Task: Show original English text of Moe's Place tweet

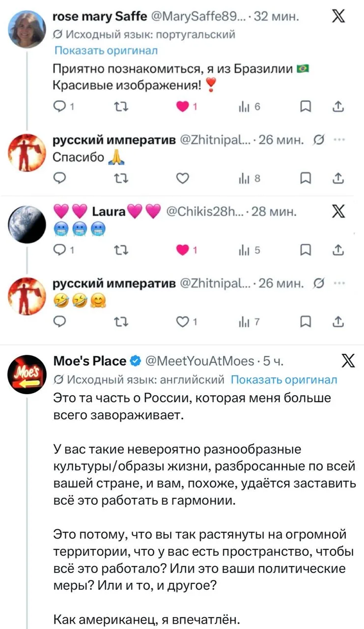Action: (284, 379)
